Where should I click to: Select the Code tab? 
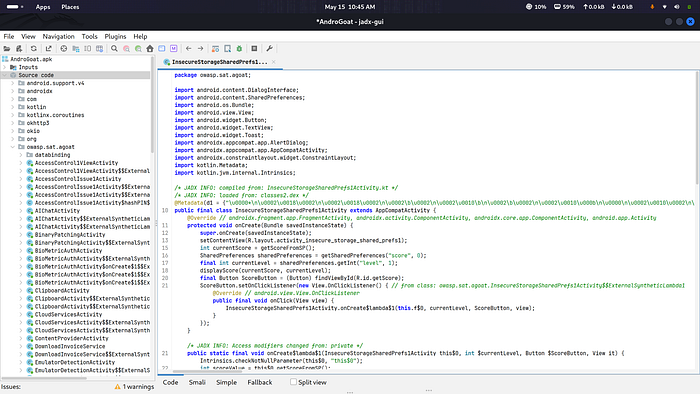170,382
